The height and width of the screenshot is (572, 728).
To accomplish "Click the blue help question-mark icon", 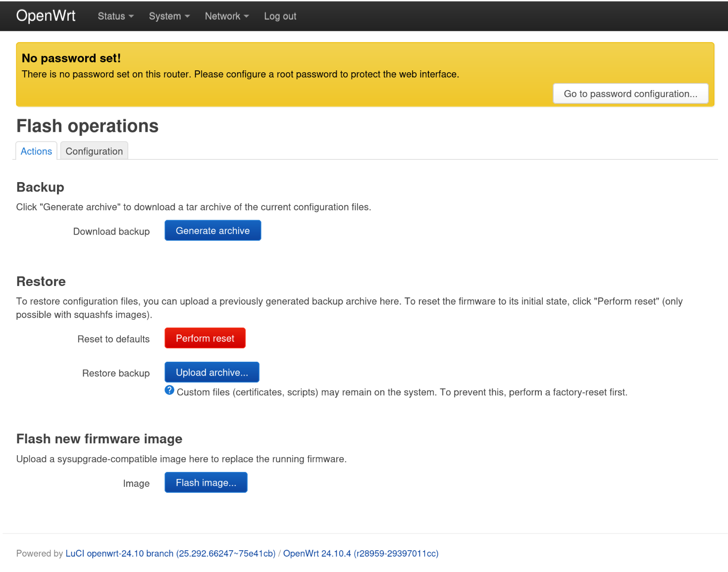I will click(x=169, y=390).
